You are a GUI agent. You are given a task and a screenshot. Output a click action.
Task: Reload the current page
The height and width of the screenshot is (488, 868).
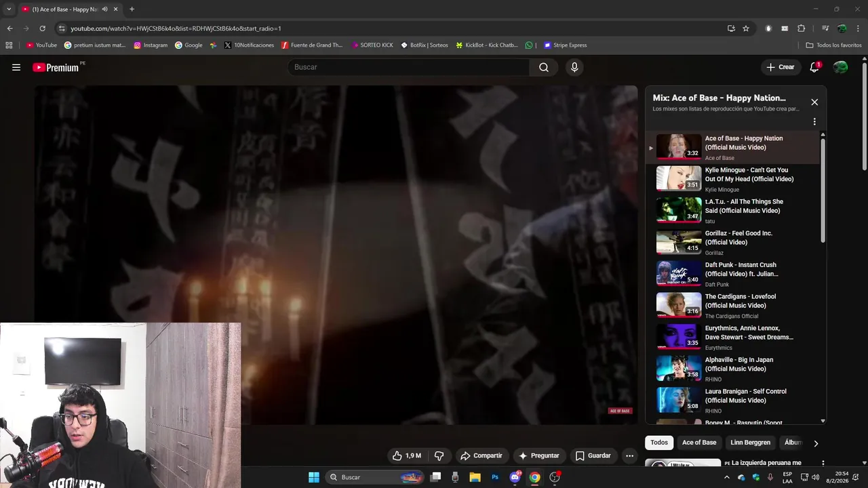click(42, 28)
